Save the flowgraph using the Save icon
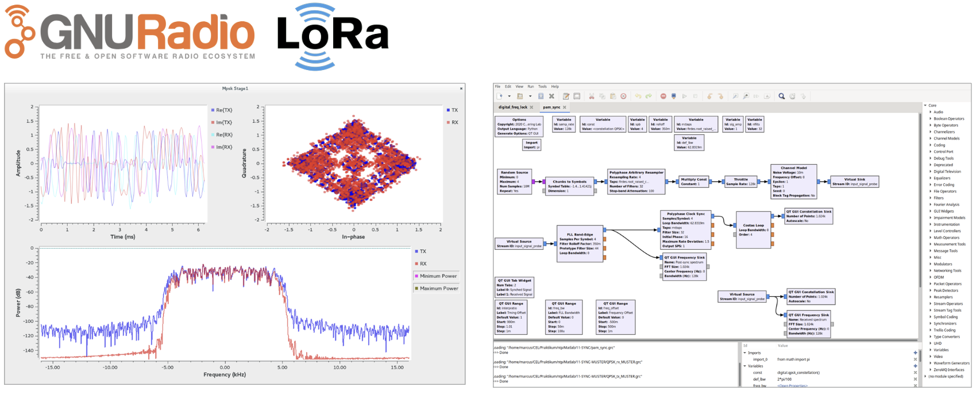The width and height of the screenshot is (980, 394). pos(541,96)
